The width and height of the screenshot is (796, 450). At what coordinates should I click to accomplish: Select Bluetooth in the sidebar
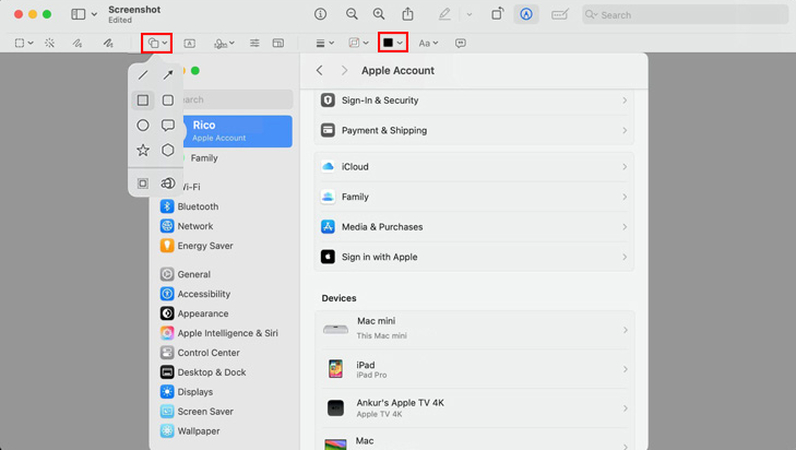point(189,207)
